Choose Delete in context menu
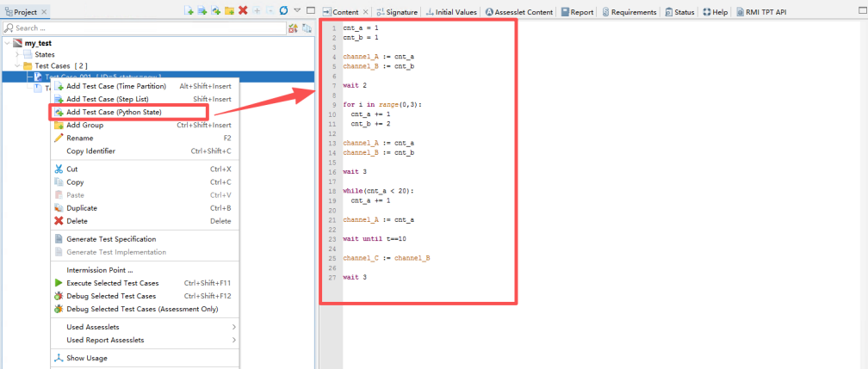 145,221
